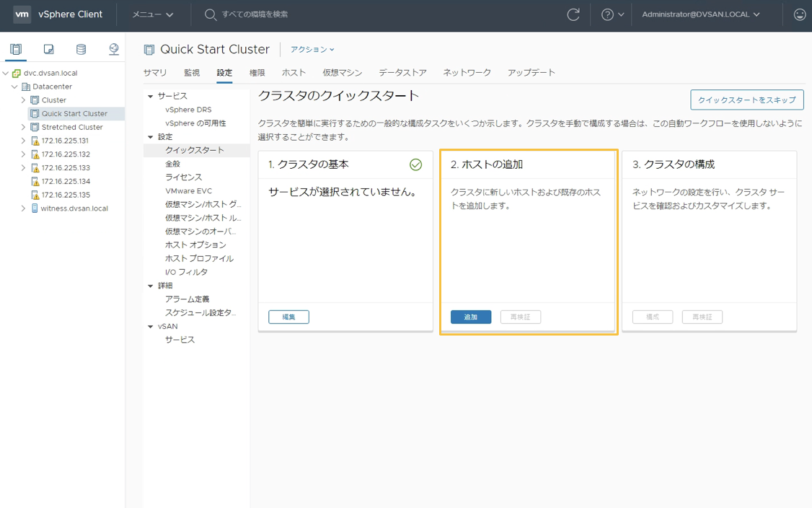Collapse the vSAN settings section
The width and height of the screenshot is (812, 508).
[150, 327]
